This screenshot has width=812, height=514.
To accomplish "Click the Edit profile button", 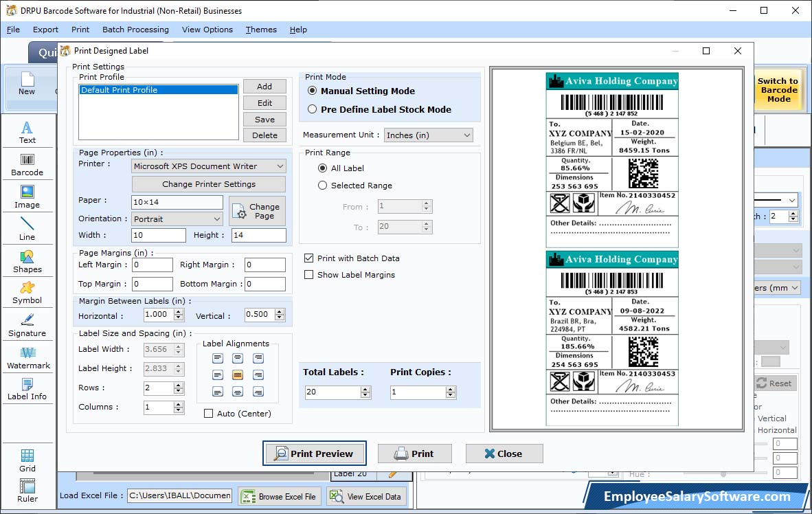I will click(264, 103).
